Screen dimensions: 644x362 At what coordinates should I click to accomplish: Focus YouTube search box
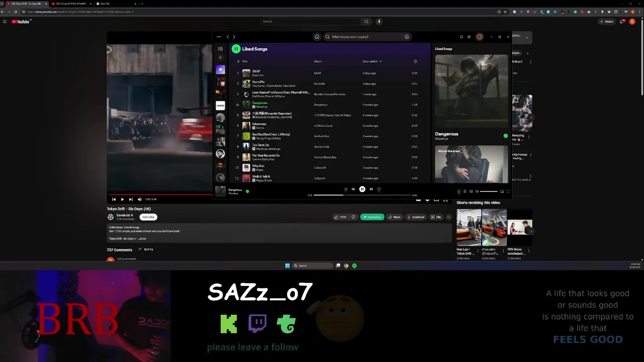click(311, 21)
